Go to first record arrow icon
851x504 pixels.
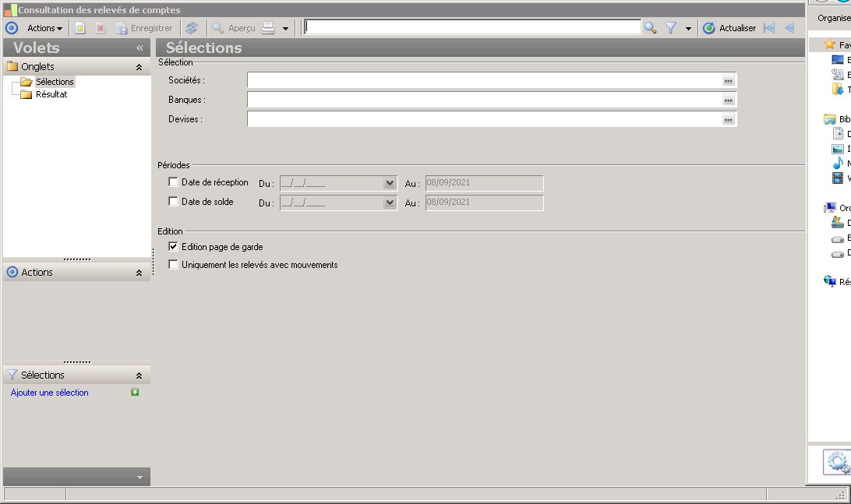click(769, 28)
